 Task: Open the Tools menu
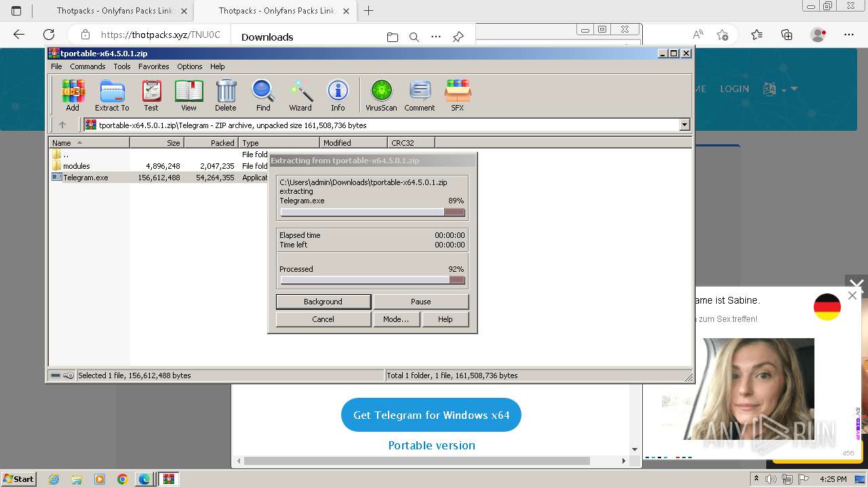(x=122, y=66)
